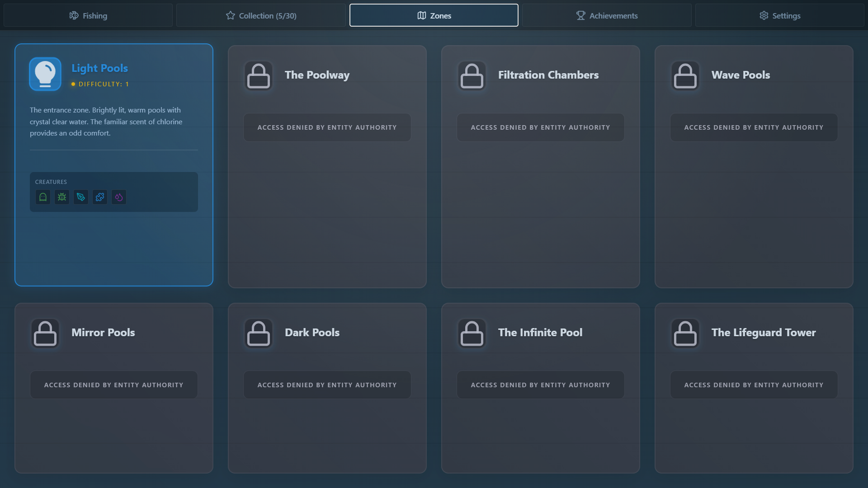This screenshot has width=868, height=488.
Task: Select the Zones tab
Action: click(434, 15)
